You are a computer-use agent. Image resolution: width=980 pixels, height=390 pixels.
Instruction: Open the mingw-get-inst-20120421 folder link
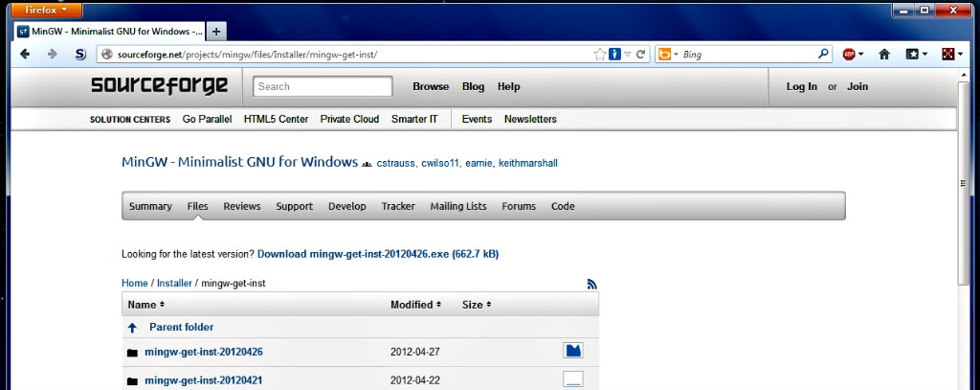(x=204, y=380)
